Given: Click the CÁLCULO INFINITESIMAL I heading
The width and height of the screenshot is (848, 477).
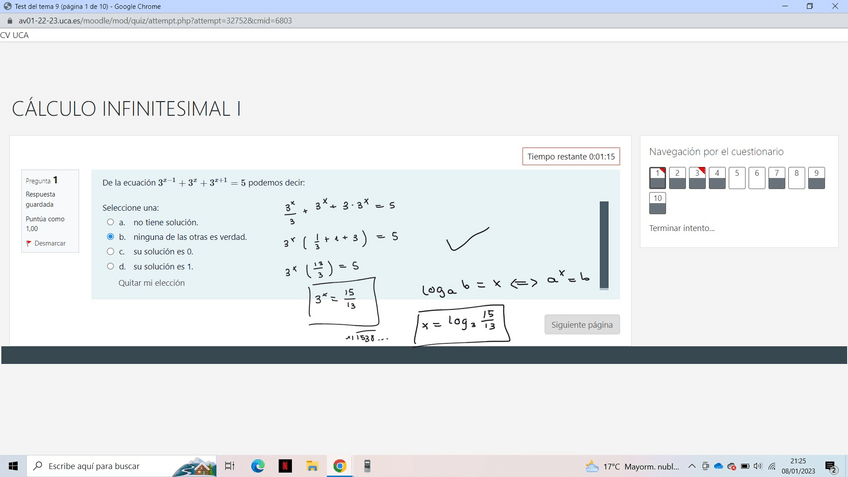Looking at the screenshot, I should tap(127, 109).
